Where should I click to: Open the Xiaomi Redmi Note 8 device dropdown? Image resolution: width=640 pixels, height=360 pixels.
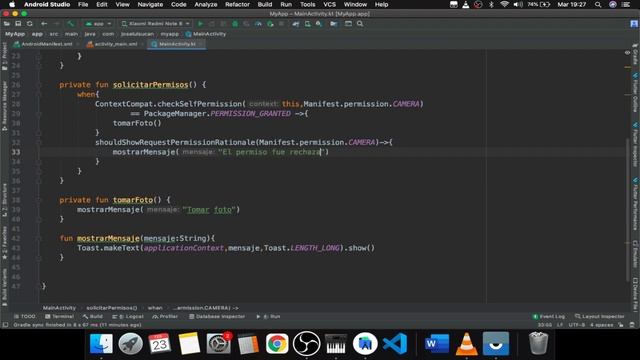point(156,24)
